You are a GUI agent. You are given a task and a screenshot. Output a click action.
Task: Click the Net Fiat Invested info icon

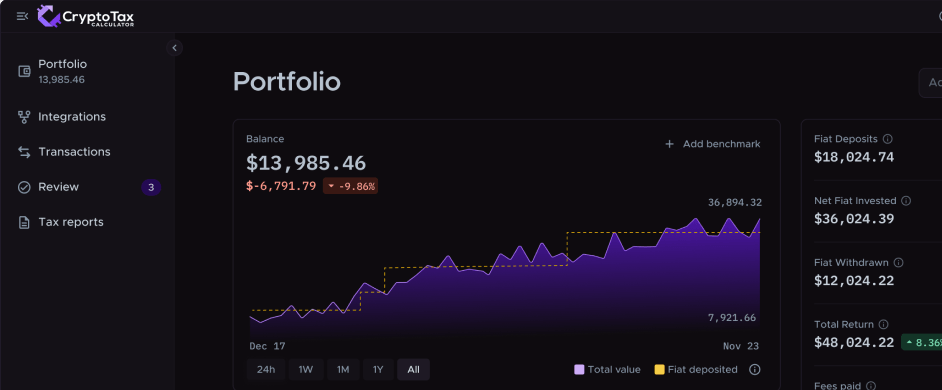(906, 201)
